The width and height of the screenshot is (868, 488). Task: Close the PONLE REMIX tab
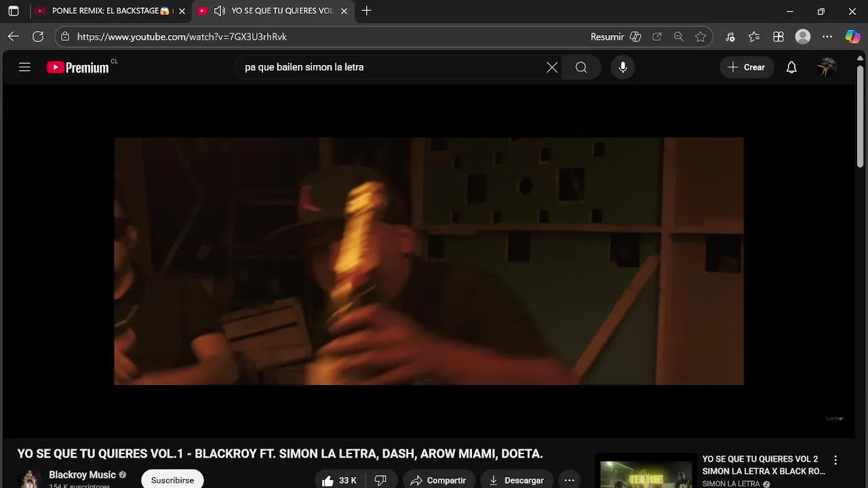coord(182,11)
